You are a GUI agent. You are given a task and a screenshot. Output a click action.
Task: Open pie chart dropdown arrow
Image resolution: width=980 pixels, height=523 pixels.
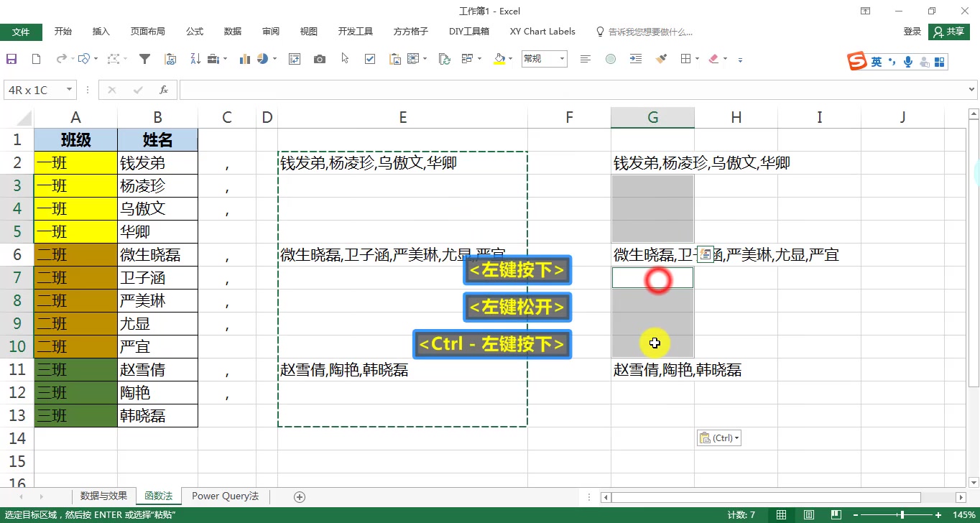pos(274,59)
